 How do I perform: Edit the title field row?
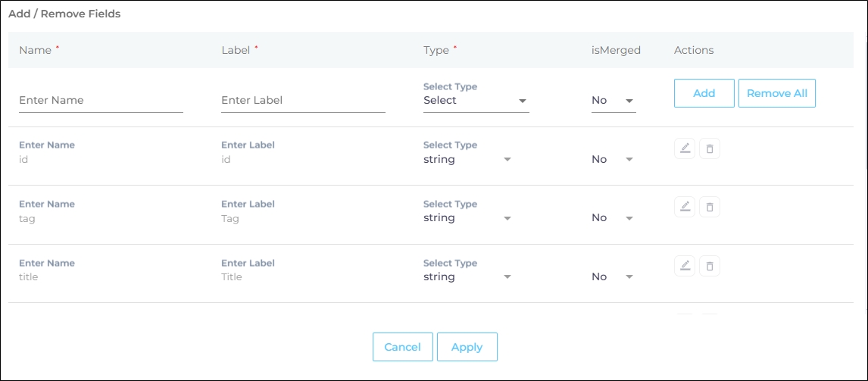[x=685, y=266]
